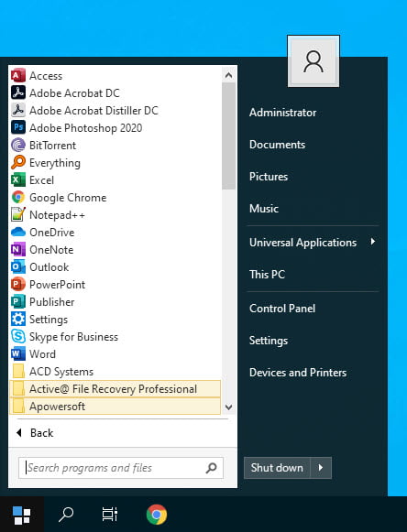Click the search magnifier in search box

point(212,468)
